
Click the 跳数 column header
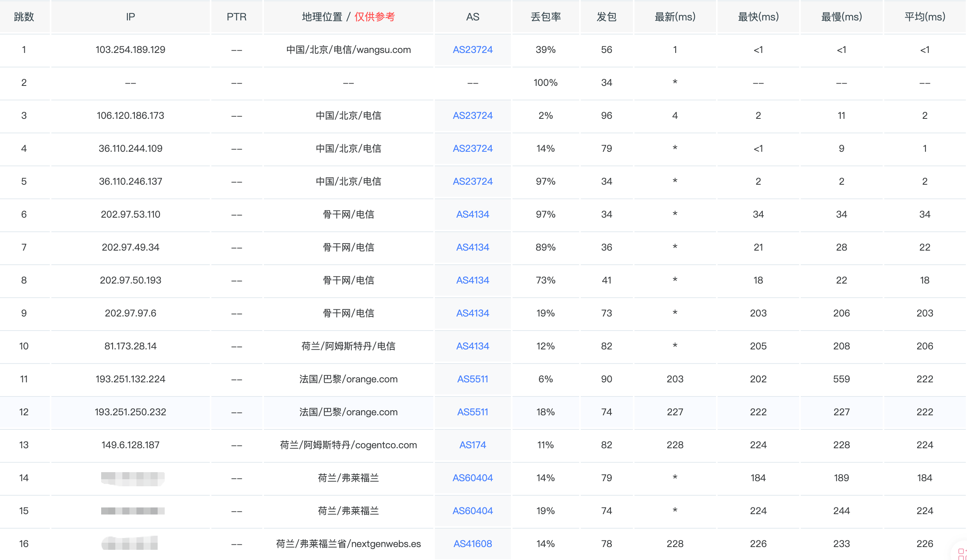pyautogui.click(x=24, y=17)
